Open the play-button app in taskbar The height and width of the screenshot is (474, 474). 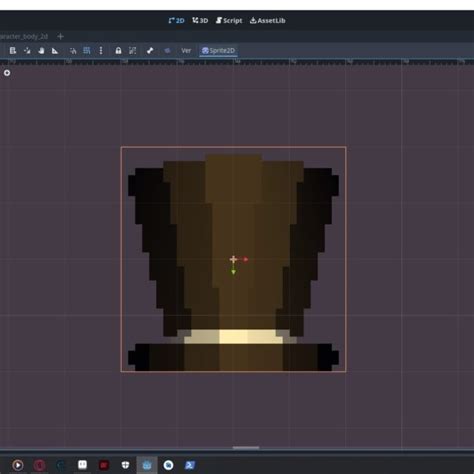click(x=18, y=465)
